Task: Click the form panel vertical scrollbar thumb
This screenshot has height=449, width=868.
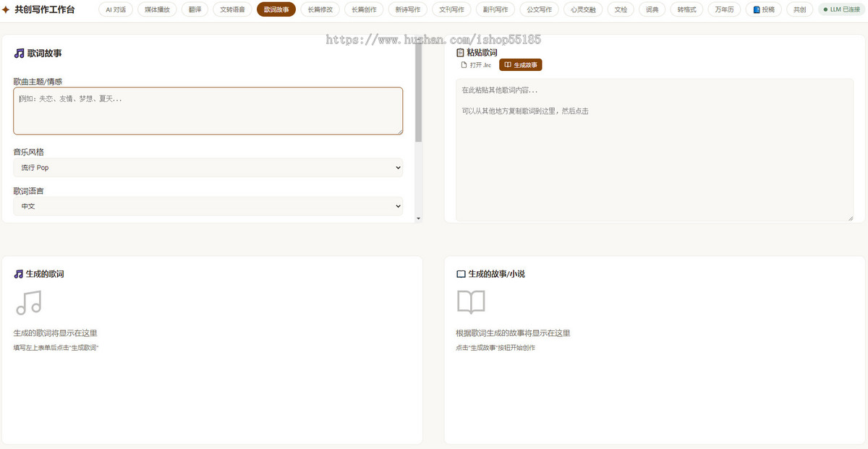Action: coord(419,94)
